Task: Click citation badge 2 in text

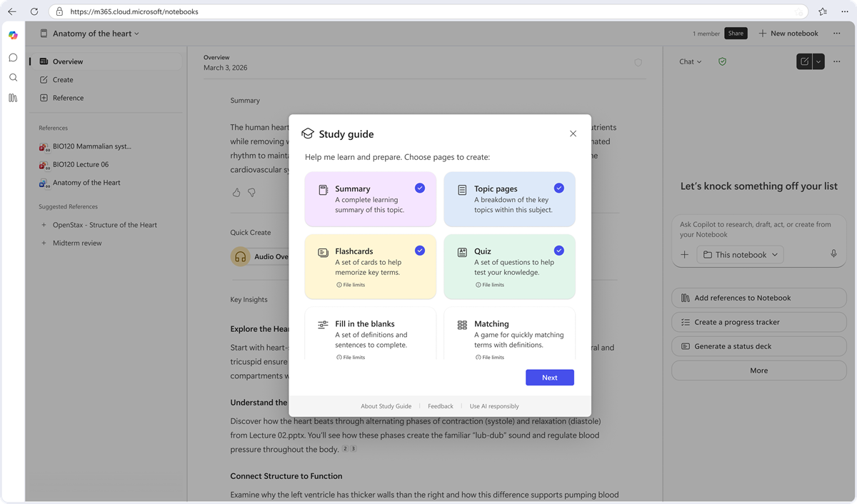Action: (x=346, y=449)
